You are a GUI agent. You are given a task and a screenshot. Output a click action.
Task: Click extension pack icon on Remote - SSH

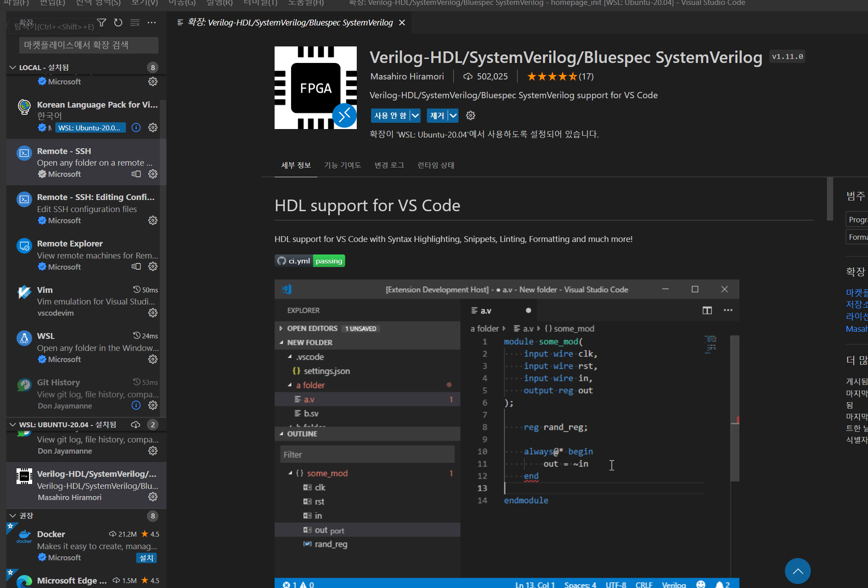click(x=136, y=174)
